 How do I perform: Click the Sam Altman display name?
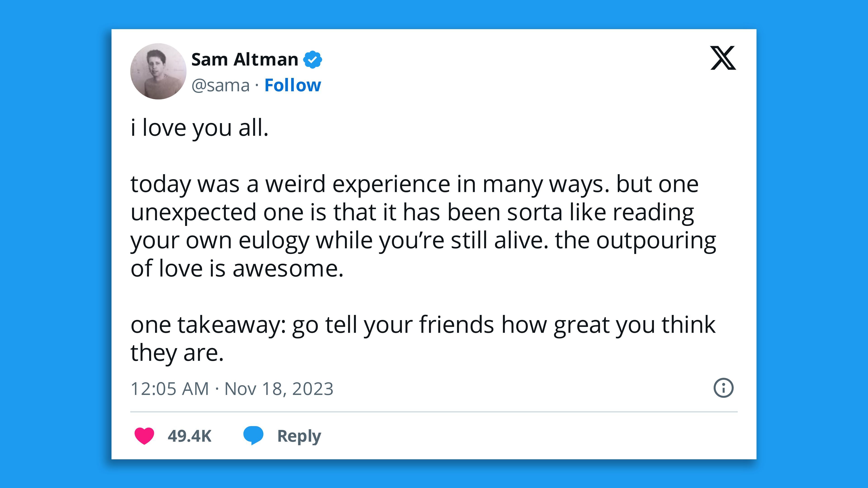pyautogui.click(x=245, y=60)
